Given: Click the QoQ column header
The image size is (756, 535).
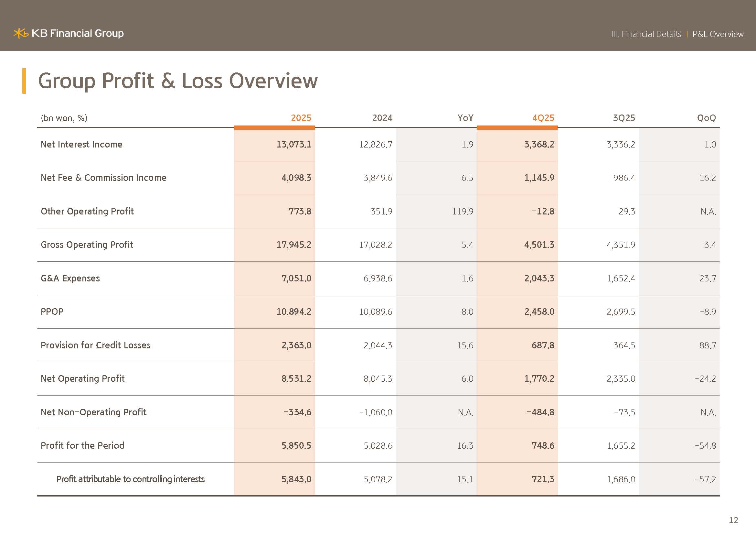Looking at the screenshot, I should 706,118.
